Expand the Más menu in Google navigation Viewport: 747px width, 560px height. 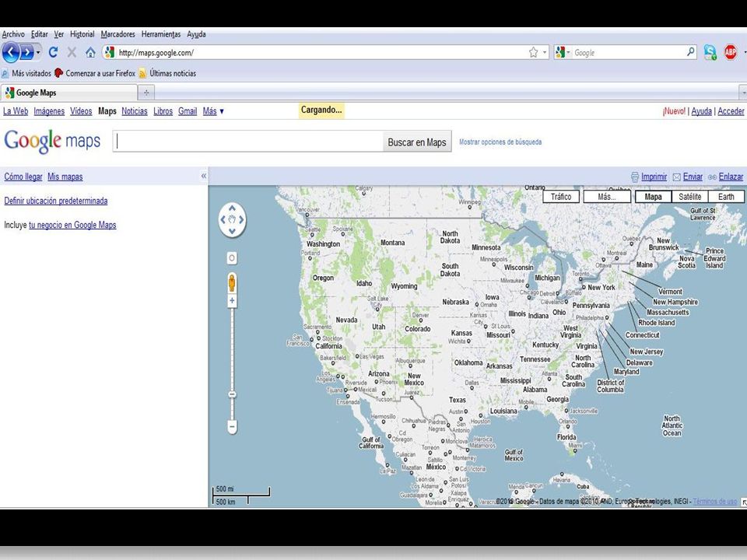tap(213, 111)
